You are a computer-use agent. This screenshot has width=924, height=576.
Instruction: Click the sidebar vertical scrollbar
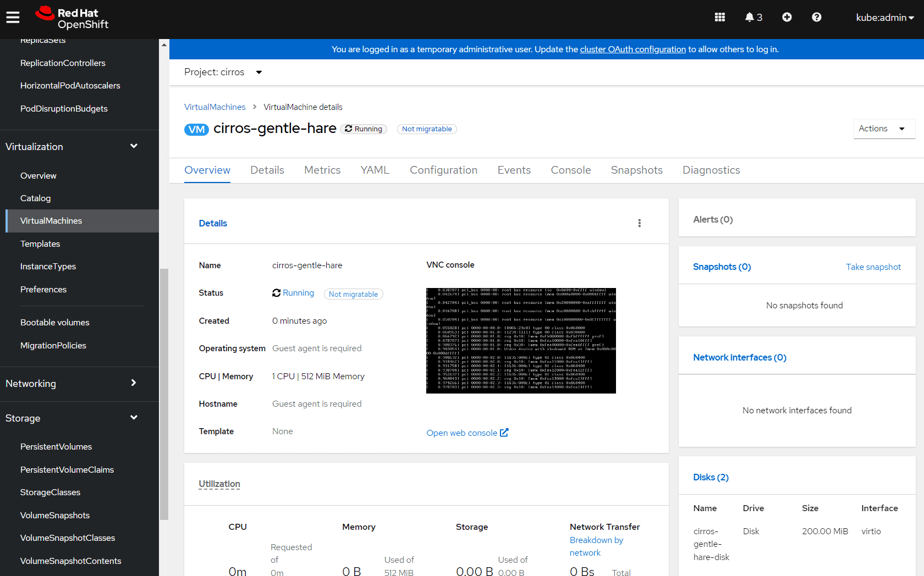point(164,394)
